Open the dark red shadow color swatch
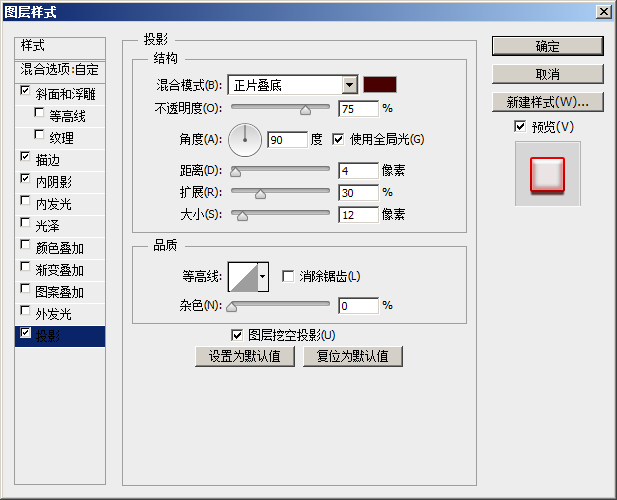The image size is (617, 500). [x=380, y=85]
